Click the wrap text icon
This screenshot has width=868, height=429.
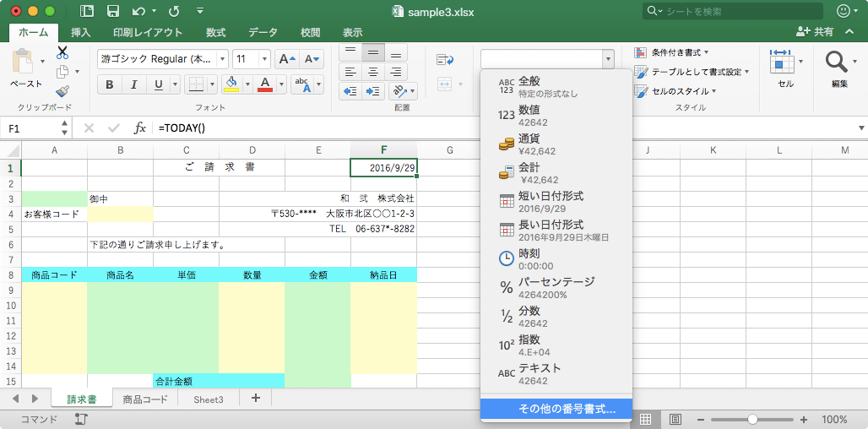coord(445,59)
